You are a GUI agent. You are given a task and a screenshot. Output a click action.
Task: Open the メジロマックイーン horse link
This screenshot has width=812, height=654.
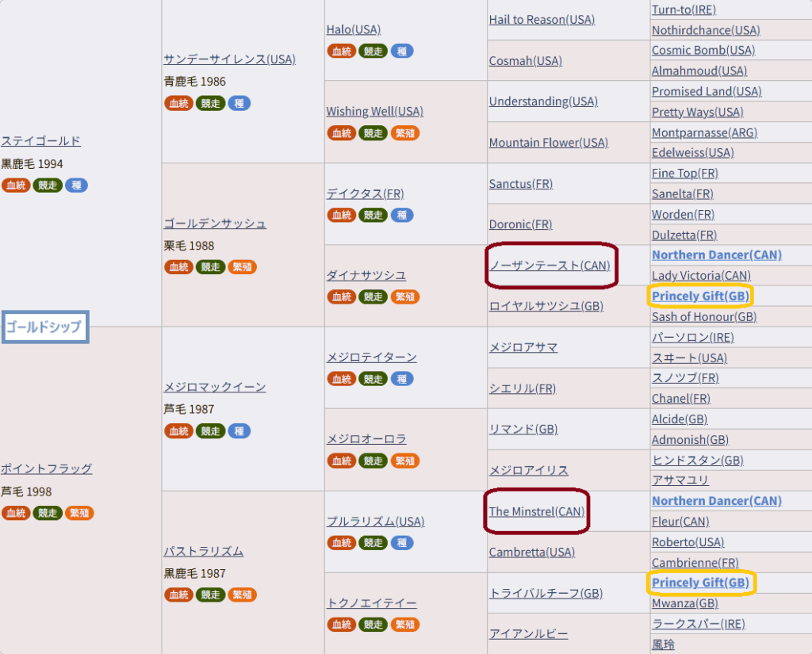point(214,387)
